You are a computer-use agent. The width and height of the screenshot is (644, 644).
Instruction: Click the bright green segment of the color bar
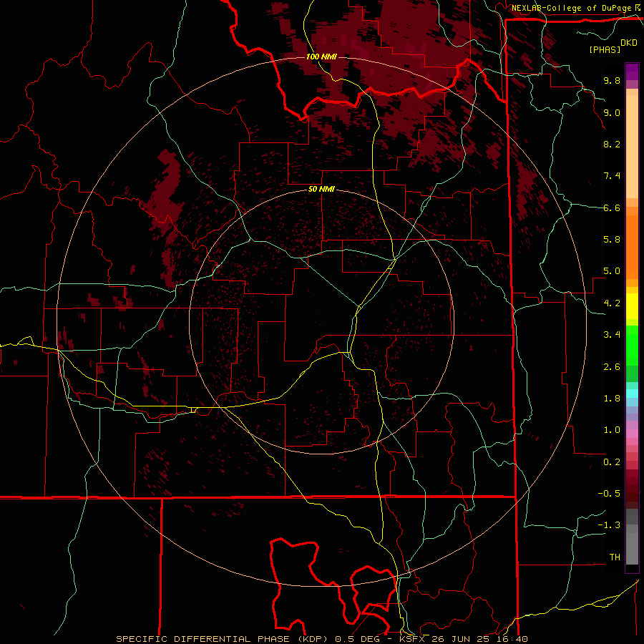click(632, 345)
